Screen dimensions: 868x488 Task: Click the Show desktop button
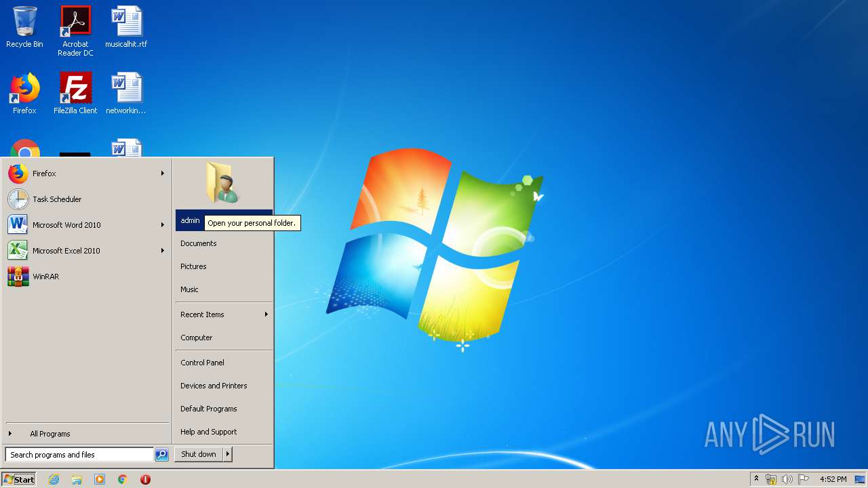point(860,479)
